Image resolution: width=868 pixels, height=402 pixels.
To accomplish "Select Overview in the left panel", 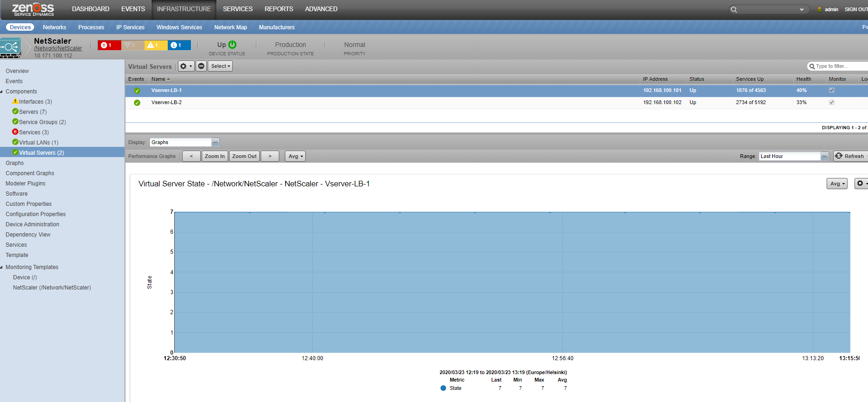I will (x=17, y=71).
